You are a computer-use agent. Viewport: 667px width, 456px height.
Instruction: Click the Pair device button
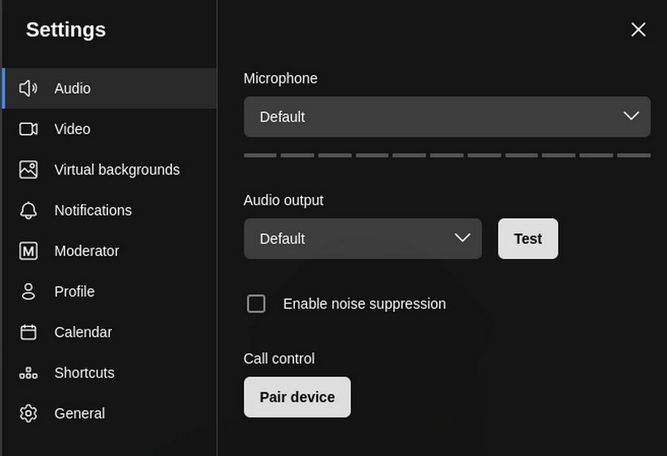[x=297, y=397]
